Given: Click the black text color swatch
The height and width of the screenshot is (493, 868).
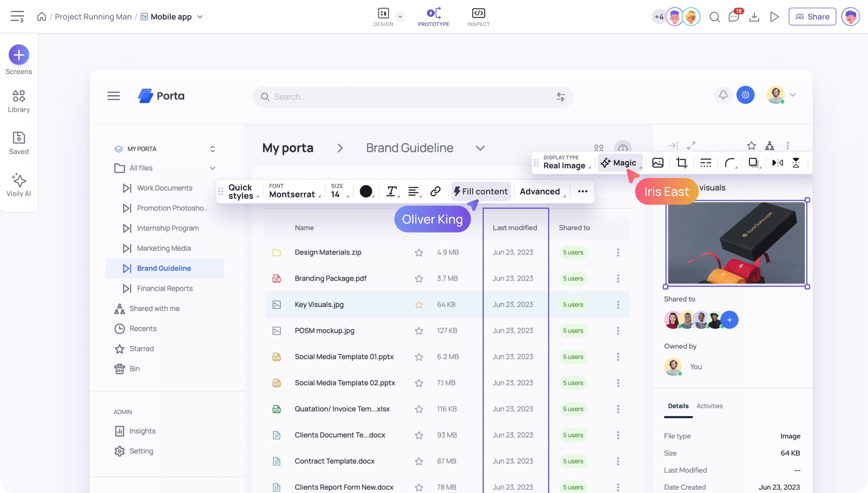Looking at the screenshot, I should tap(366, 191).
